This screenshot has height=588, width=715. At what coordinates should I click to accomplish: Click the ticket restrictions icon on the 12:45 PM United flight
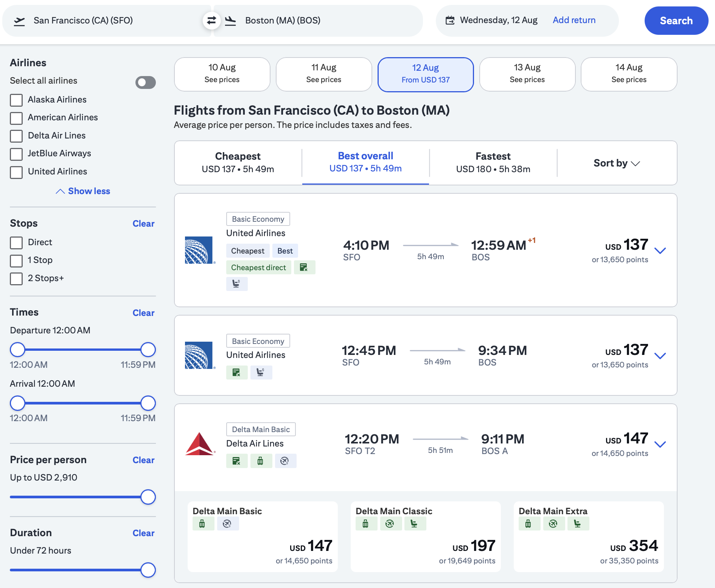[237, 372]
